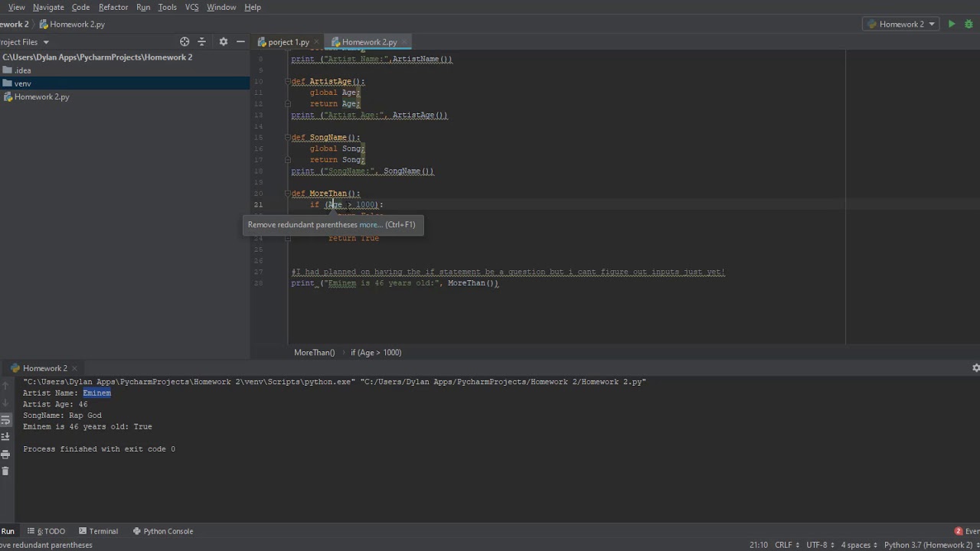Open the Navigate menu
980x551 pixels.
click(48, 7)
